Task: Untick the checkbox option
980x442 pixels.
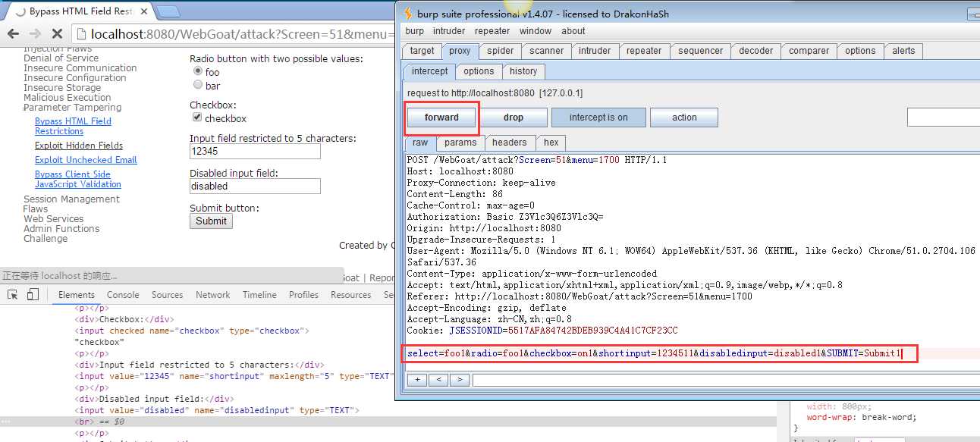Action: pos(197,118)
